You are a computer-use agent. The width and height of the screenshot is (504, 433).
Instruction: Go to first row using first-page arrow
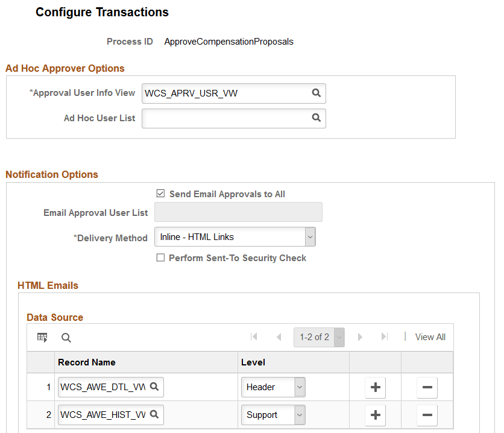tap(254, 337)
